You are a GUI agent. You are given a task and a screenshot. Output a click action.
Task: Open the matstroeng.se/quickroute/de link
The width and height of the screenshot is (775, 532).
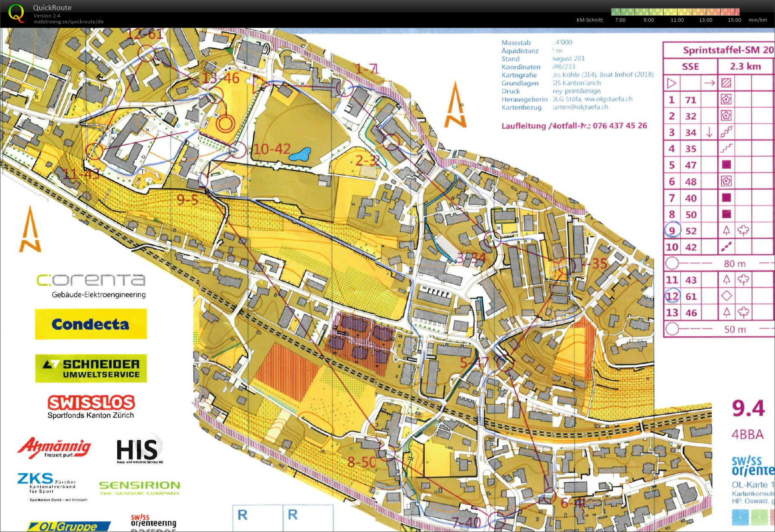pyautogui.click(x=68, y=22)
